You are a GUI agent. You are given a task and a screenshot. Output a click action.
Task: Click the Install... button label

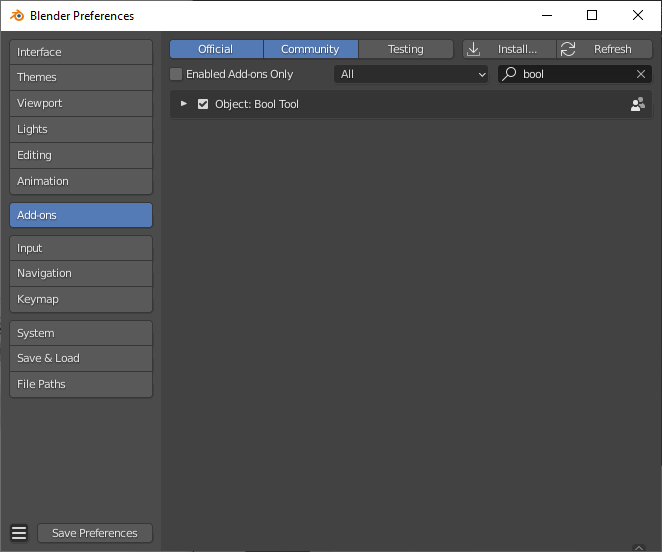[x=517, y=49]
